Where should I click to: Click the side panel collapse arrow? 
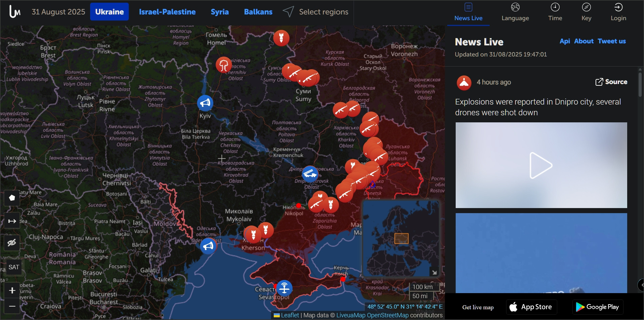click(641, 285)
